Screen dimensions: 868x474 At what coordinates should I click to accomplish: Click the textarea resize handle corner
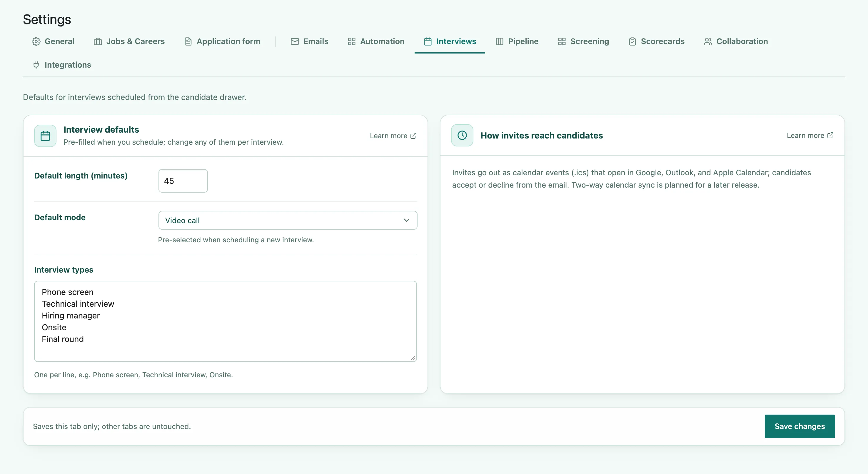413,358
